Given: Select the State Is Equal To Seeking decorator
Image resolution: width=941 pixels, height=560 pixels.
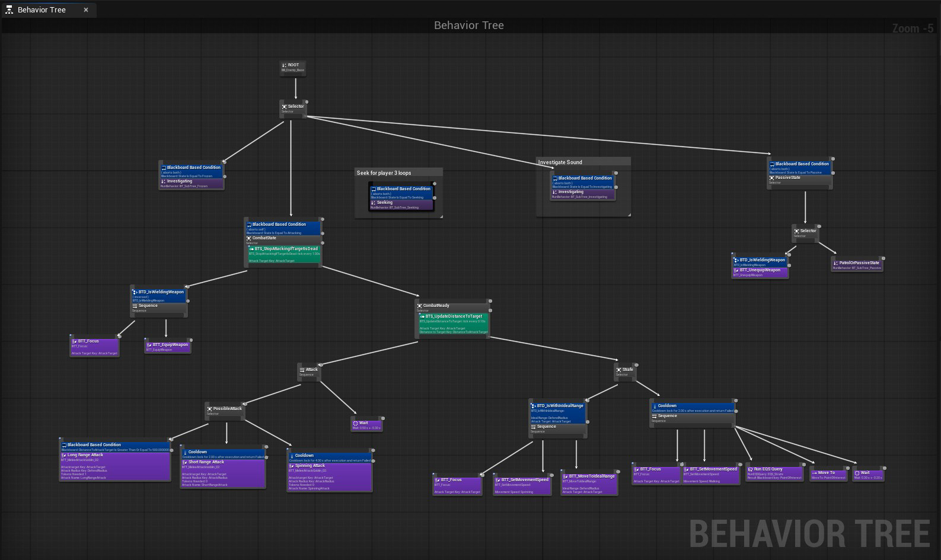Looking at the screenshot, I should point(401,193).
